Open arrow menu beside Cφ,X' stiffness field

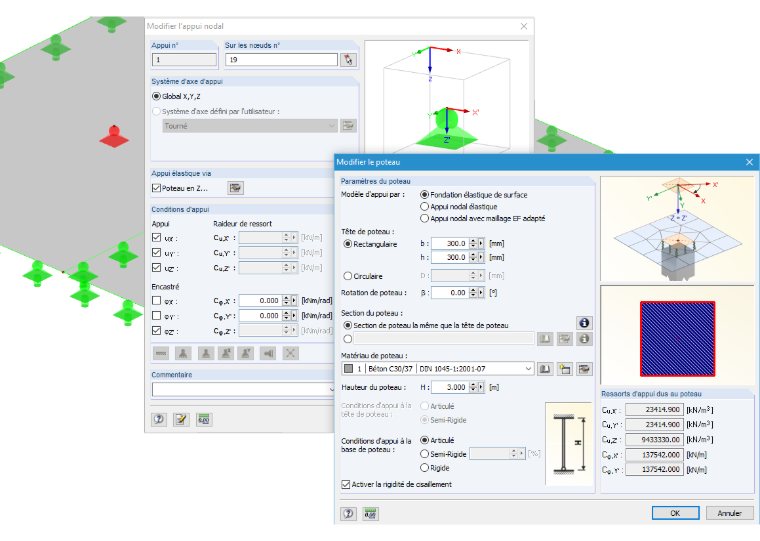click(x=294, y=301)
